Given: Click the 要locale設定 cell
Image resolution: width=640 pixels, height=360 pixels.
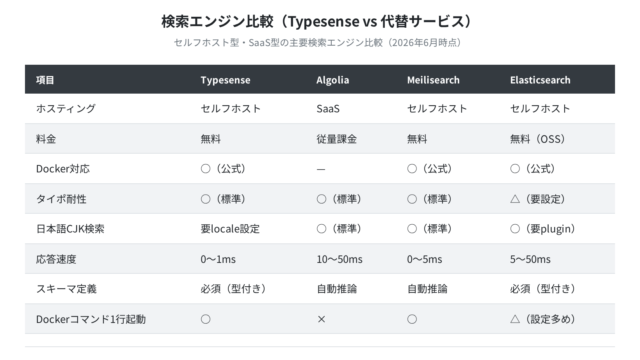Looking at the screenshot, I should click(230, 229).
